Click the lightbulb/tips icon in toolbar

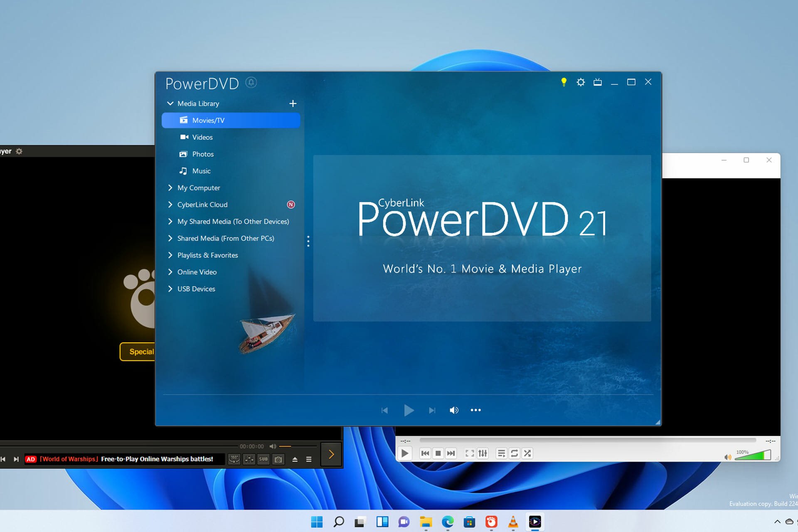tap(564, 82)
